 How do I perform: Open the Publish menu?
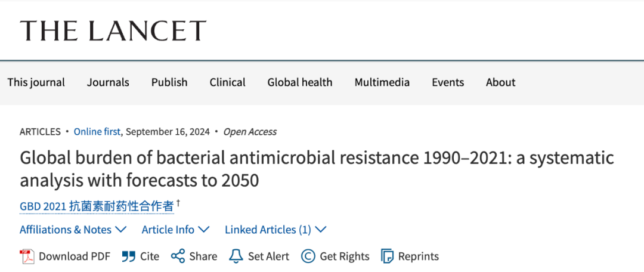(169, 82)
